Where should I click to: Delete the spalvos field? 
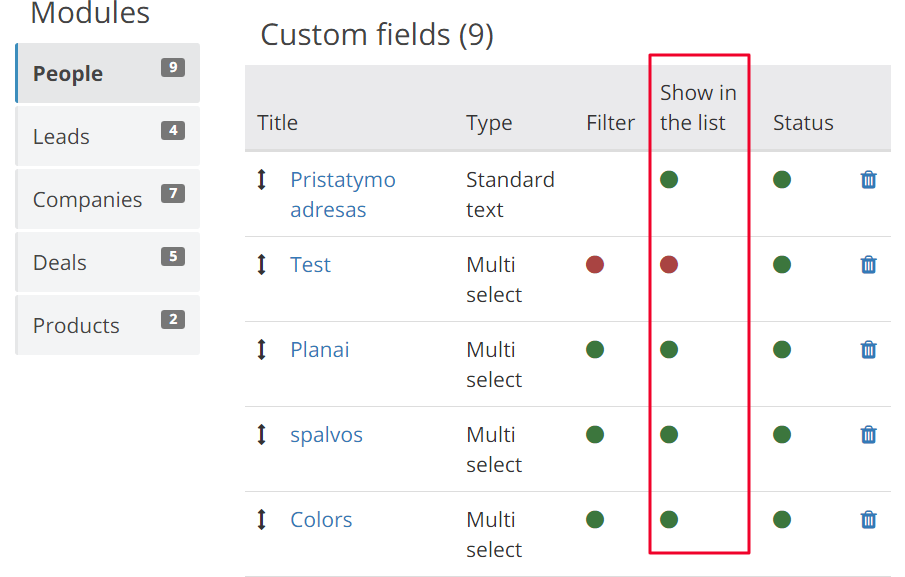[x=868, y=434]
